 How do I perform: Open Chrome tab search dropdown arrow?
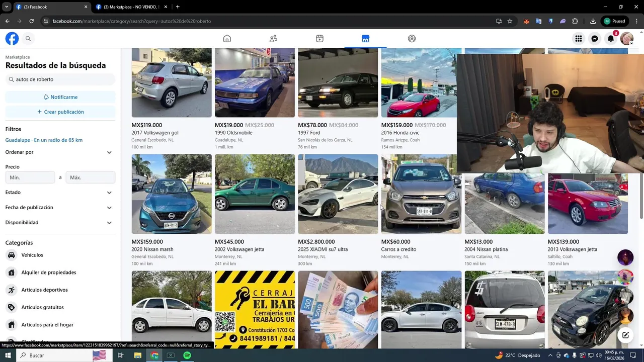pos(7,7)
